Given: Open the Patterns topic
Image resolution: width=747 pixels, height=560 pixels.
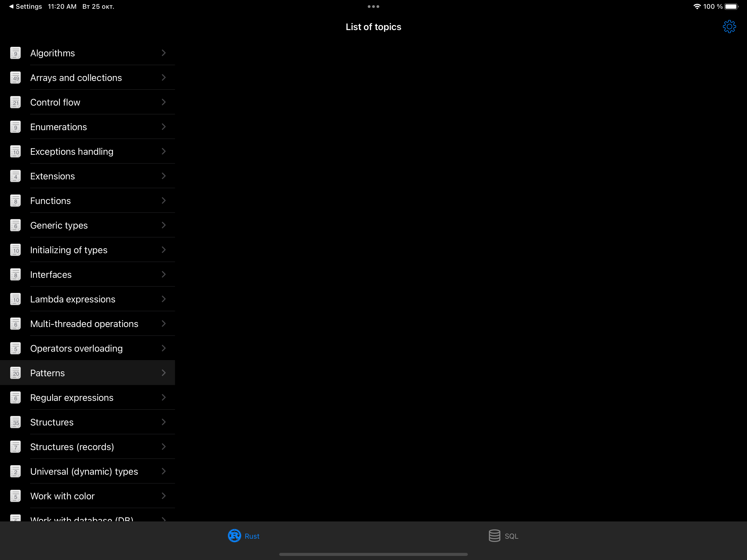Looking at the screenshot, I should click(87, 373).
